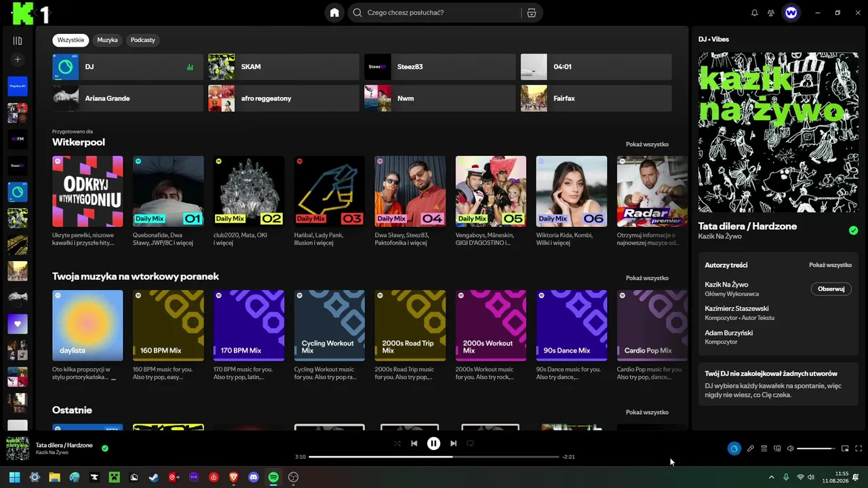
Task: Create a new playlist with the plus button
Action: pos(18,60)
